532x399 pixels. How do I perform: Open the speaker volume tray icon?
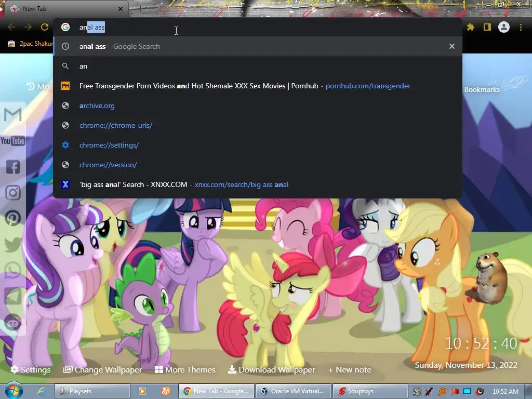[480, 392]
